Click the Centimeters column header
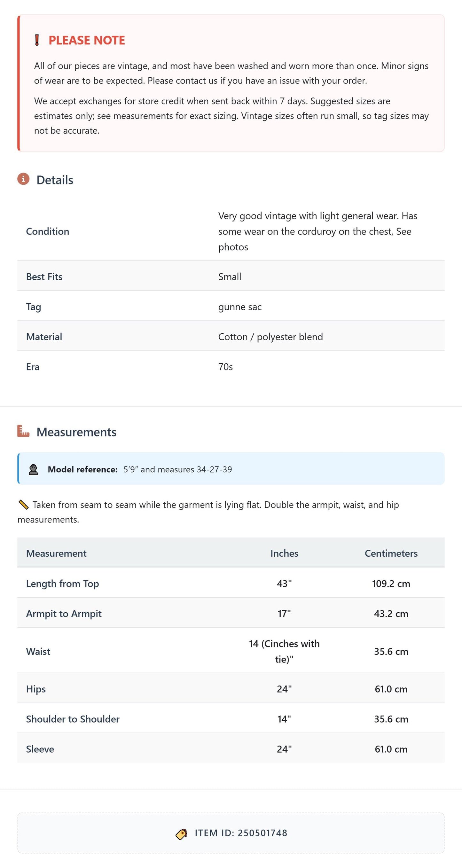Viewport: 462px width, 868px height. 391,553
